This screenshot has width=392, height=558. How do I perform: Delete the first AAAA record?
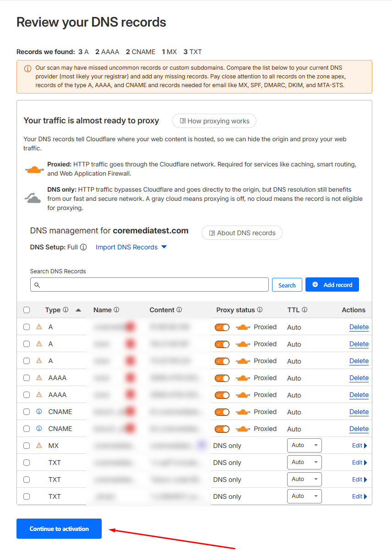[359, 378]
